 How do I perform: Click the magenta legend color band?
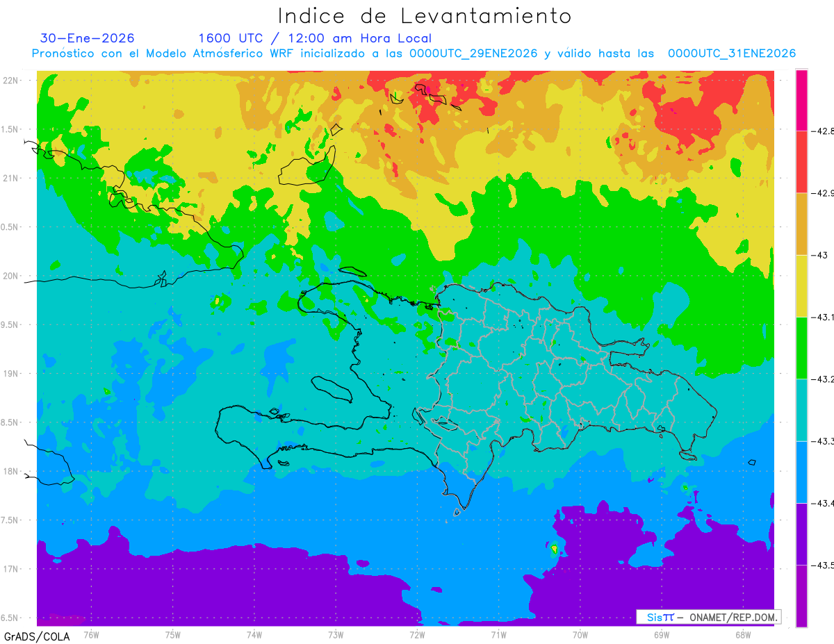802,100
